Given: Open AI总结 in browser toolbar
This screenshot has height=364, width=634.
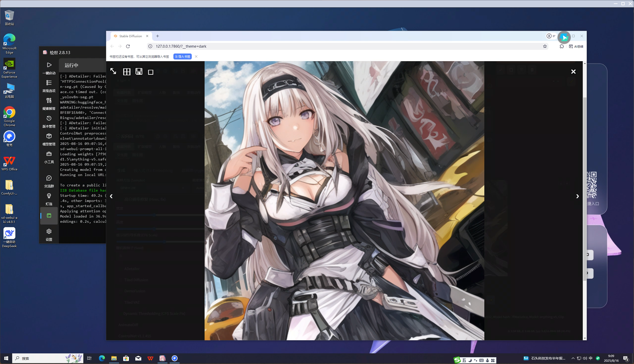Looking at the screenshot, I should coord(576,46).
